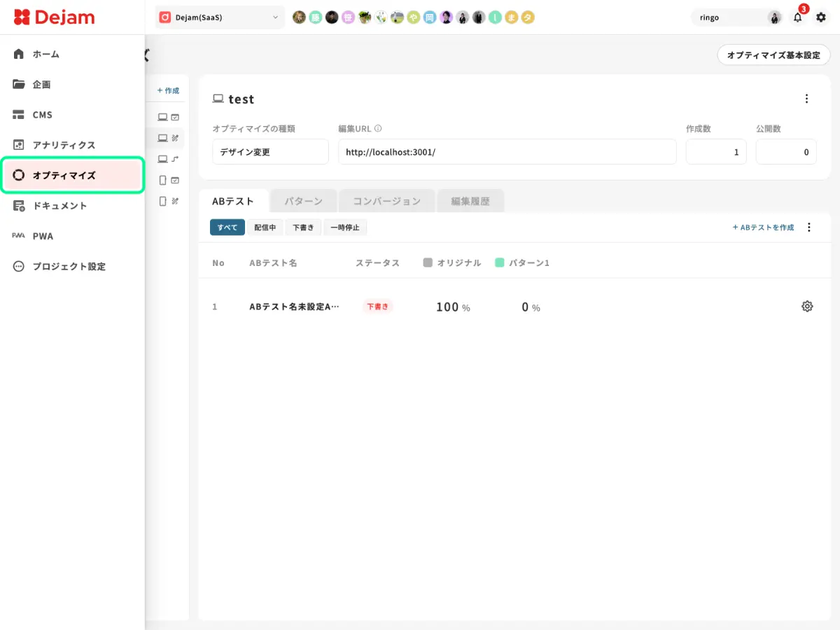Open gear settings for AB test row
The width and height of the screenshot is (840, 630).
pyautogui.click(x=807, y=306)
